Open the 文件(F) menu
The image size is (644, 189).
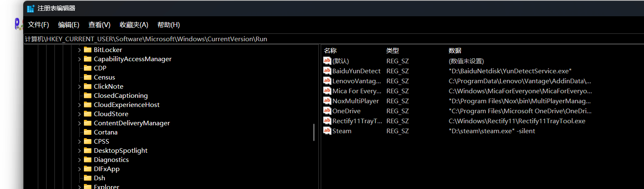(38, 25)
